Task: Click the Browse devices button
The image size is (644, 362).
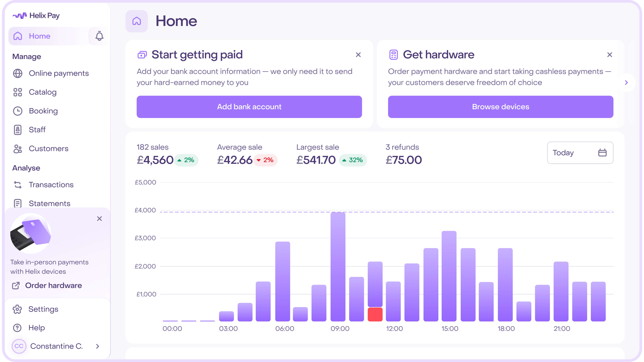Action: pos(500,107)
